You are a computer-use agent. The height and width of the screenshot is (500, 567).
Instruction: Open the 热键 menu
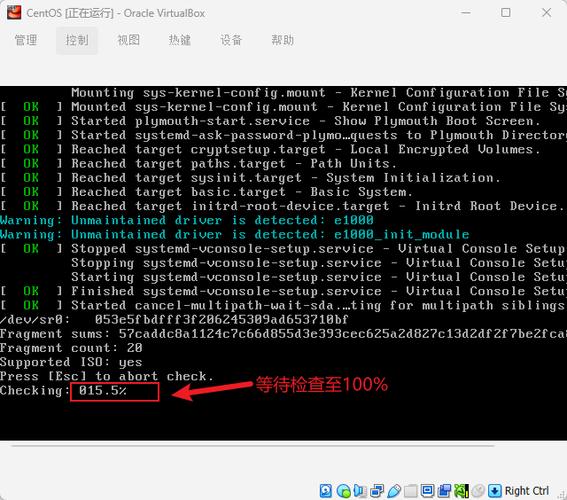coord(180,40)
